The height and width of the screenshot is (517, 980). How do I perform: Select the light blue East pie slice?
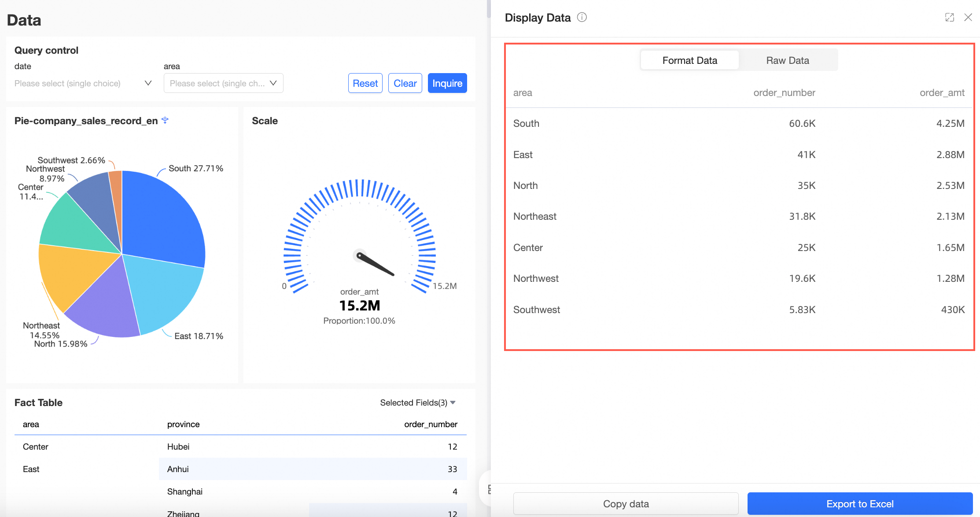(x=165, y=291)
